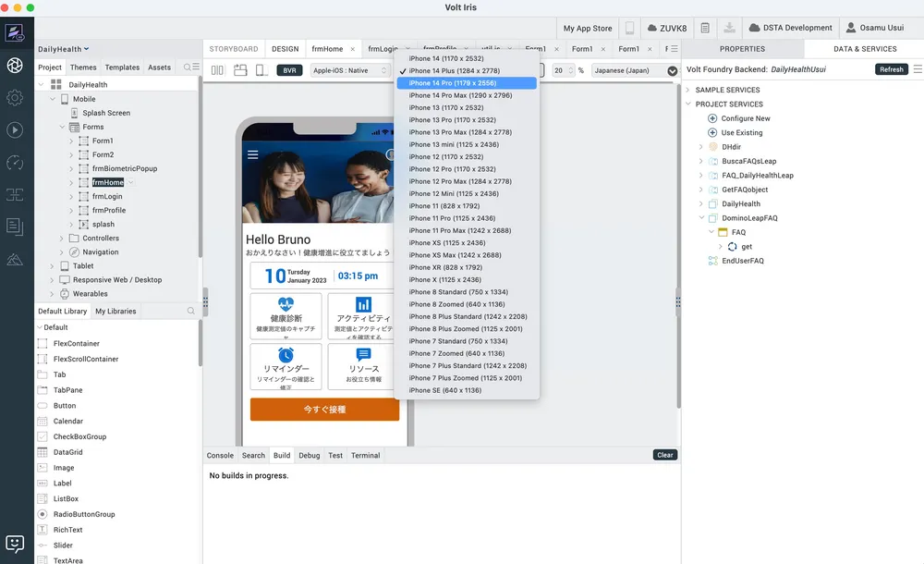Open hamburger menu in Project panel header
This screenshot has height=564, width=924.
[196, 67]
